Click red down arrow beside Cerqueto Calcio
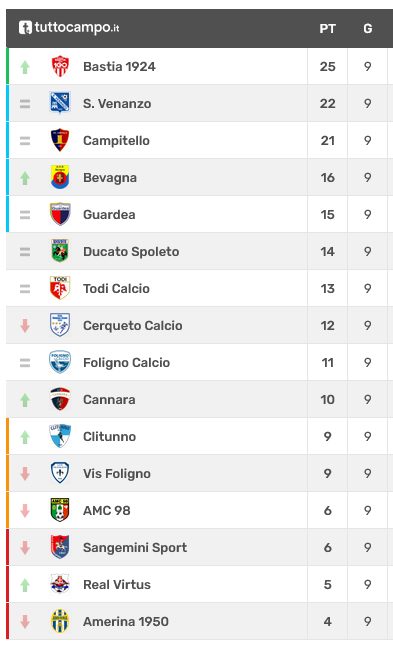The image size is (393, 650). click(x=25, y=326)
